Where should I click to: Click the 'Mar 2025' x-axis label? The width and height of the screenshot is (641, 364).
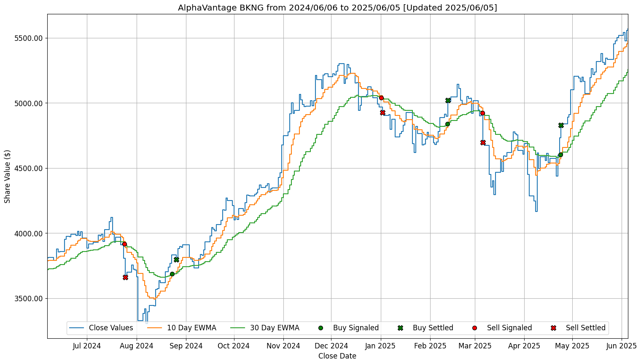point(475,346)
